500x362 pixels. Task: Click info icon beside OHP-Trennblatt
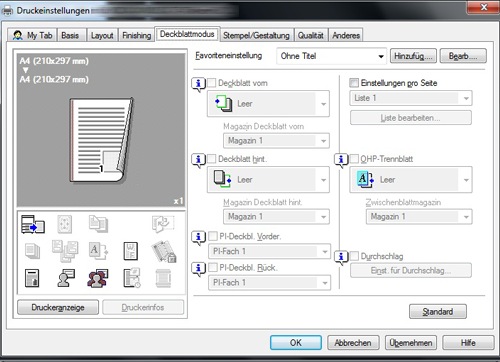[x=341, y=160]
